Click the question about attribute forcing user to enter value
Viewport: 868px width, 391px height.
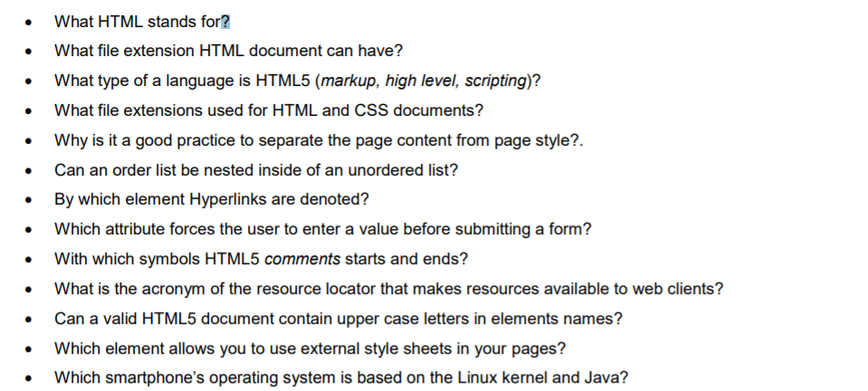(x=323, y=229)
